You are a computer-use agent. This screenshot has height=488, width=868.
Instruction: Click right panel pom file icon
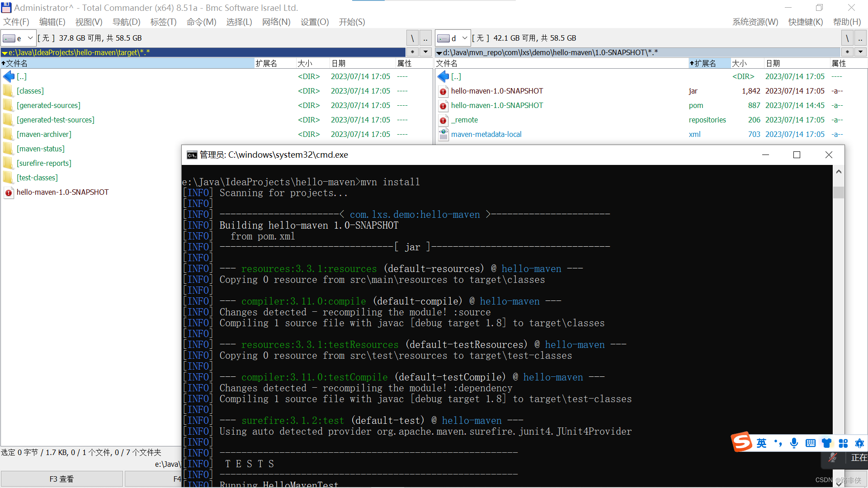click(443, 106)
